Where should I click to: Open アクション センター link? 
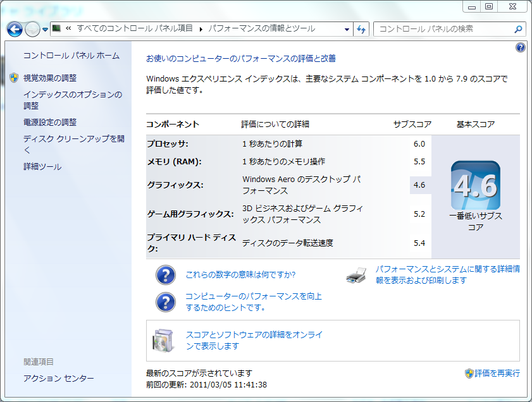(x=58, y=378)
